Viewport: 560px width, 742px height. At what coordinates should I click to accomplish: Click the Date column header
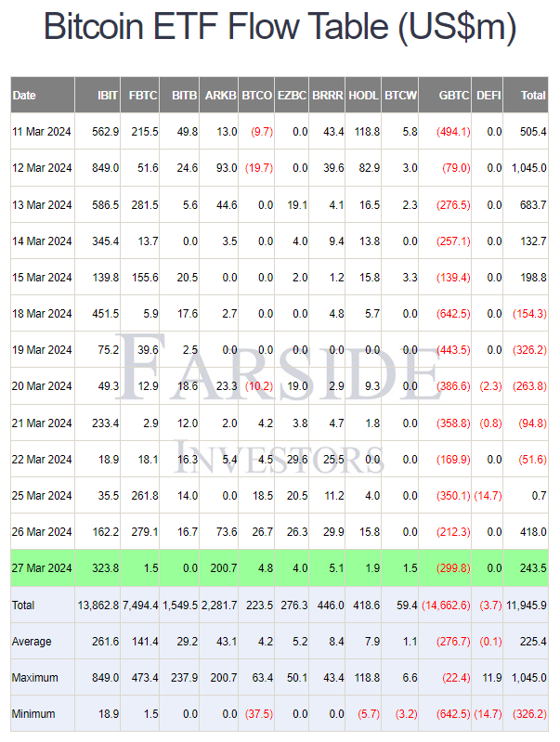point(43,95)
